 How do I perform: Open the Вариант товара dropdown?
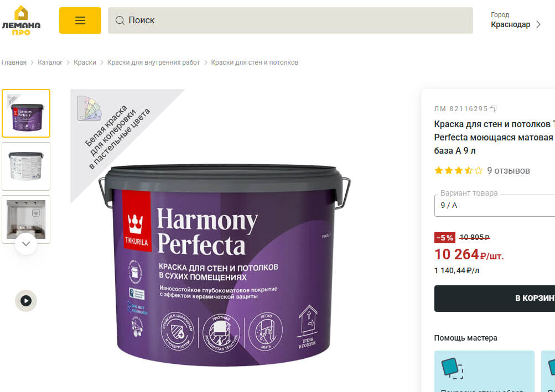point(495,205)
